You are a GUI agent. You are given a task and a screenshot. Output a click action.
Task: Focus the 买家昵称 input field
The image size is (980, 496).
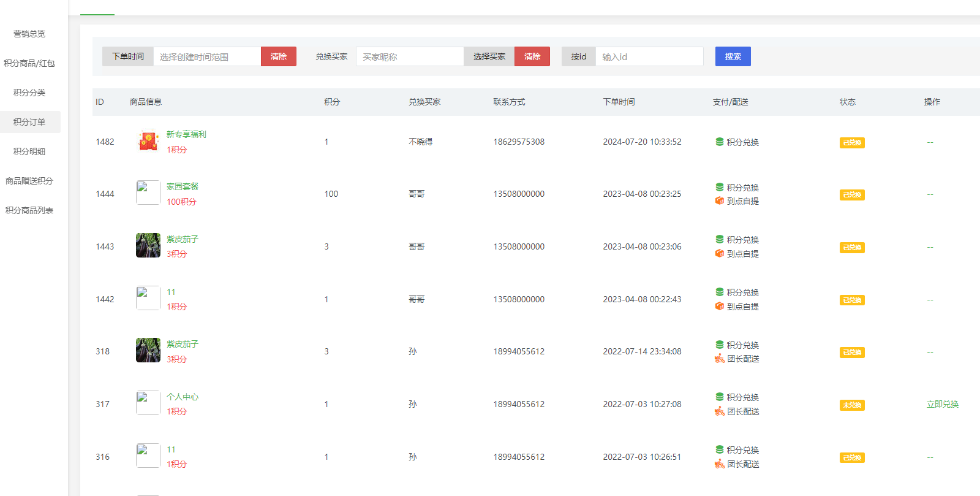(409, 56)
